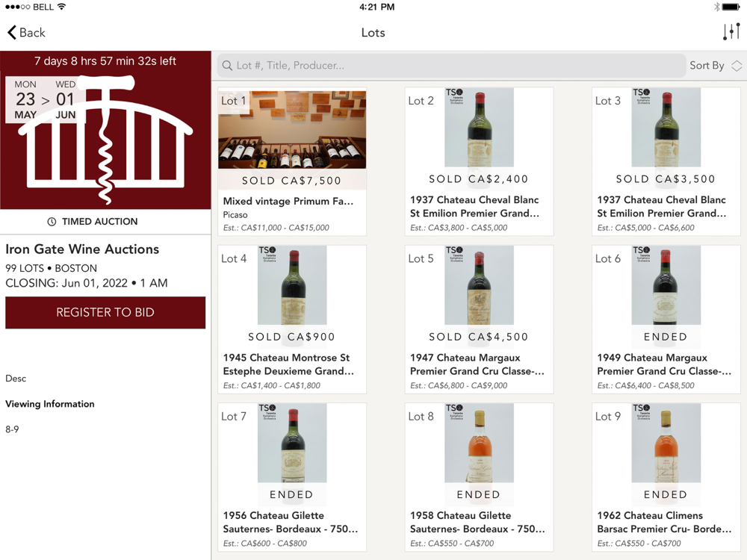747x560 pixels.
Task: Tap Est.: CA$11,000 - CA$15,000 text
Action: click(x=276, y=228)
